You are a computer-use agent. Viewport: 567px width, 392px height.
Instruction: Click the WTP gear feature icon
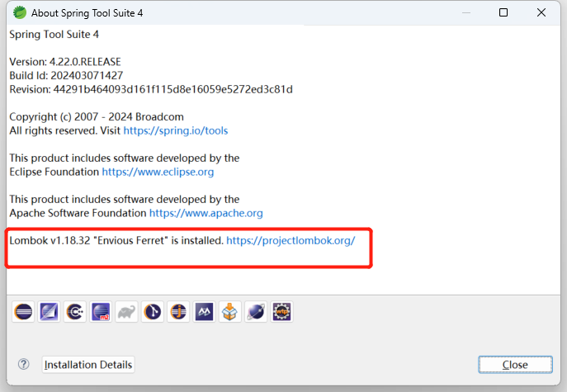pos(281,311)
